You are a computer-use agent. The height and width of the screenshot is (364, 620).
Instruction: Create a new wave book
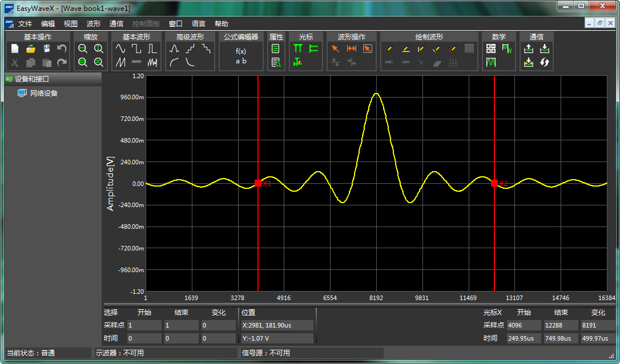click(14, 49)
